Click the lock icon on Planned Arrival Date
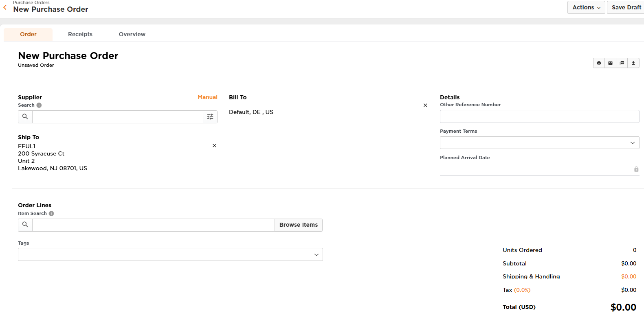This screenshot has width=644, height=322. [636, 169]
